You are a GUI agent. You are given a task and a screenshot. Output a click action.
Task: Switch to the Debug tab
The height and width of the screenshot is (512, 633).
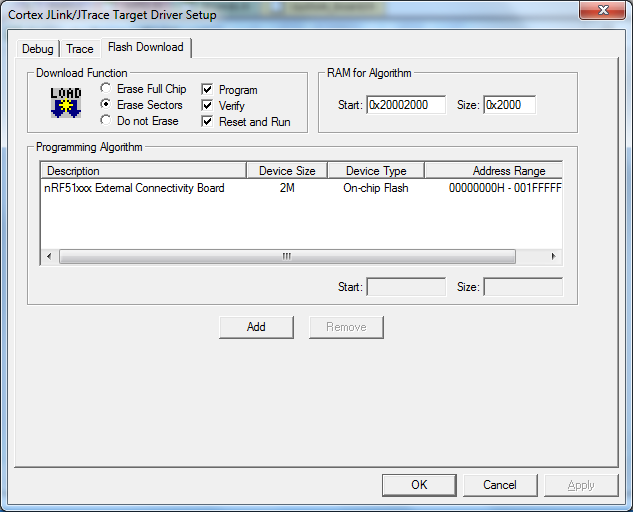coord(37,49)
